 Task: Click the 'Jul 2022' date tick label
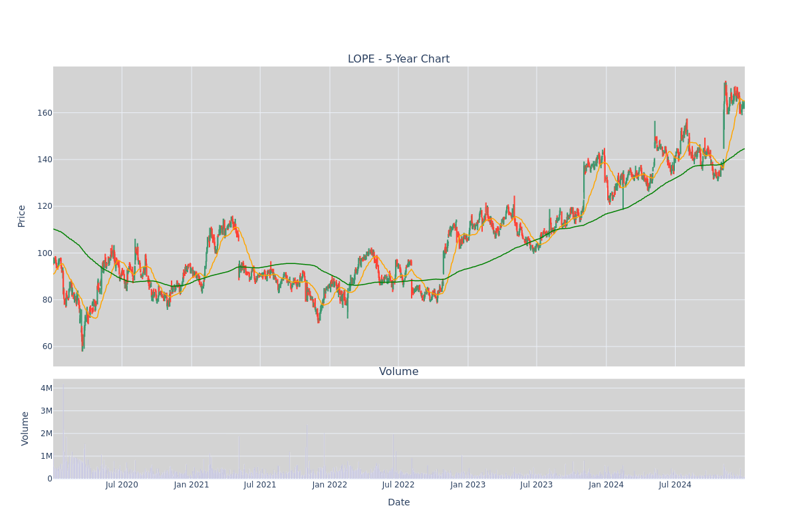[x=398, y=485]
